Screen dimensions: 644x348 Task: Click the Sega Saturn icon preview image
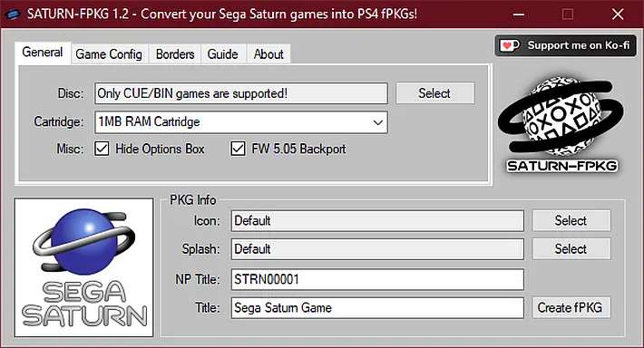(83, 267)
